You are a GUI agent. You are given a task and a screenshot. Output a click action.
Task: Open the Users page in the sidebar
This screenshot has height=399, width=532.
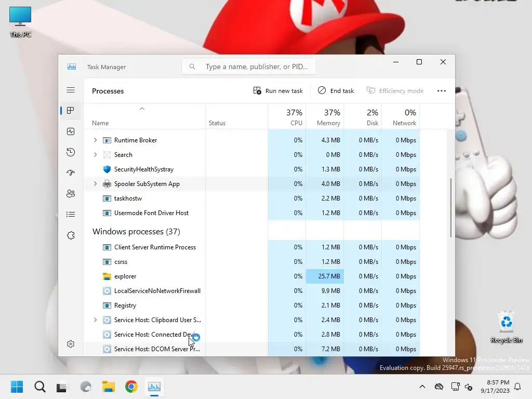(x=71, y=194)
